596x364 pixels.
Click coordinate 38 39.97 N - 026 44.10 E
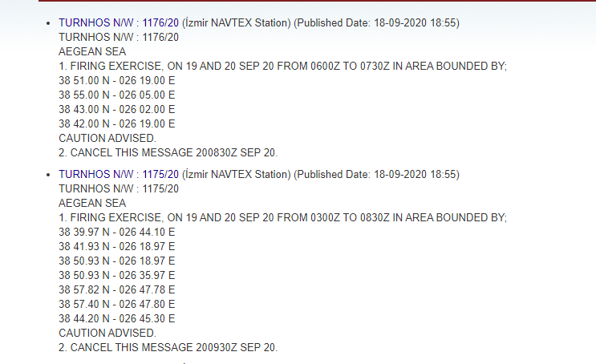point(116,233)
